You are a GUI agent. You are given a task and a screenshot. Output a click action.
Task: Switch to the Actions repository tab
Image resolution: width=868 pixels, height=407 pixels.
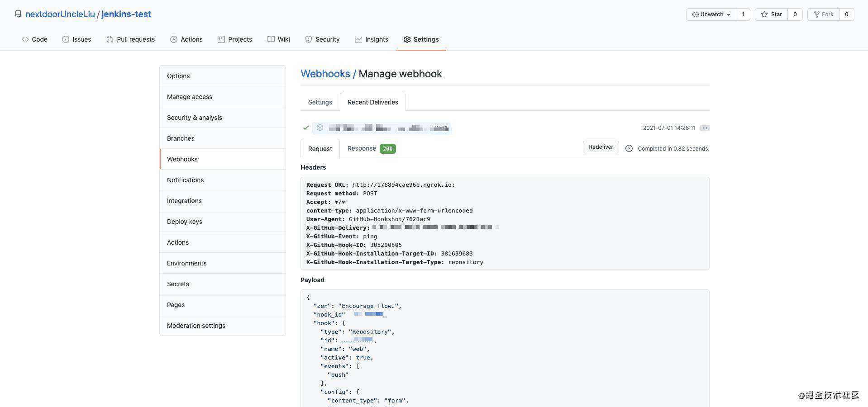[x=186, y=39]
